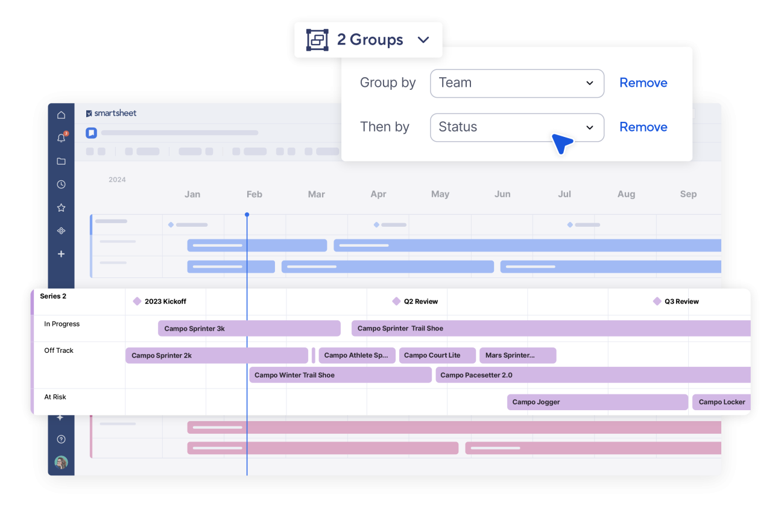The image size is (784, 532).
Task: Click your profile avatar at sidebar bottom
Action: [x=61, y=462]
